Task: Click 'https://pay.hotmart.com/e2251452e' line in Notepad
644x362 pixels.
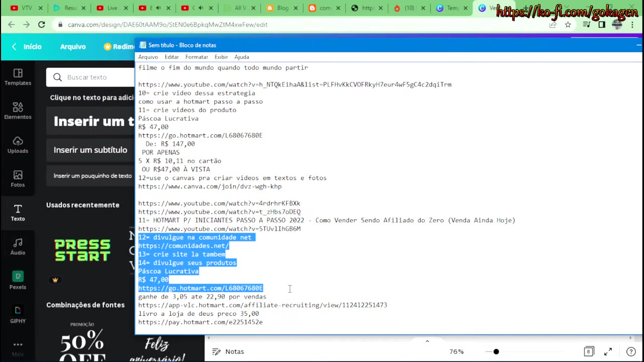Action: pyautogui.click(x=200, y=322)
